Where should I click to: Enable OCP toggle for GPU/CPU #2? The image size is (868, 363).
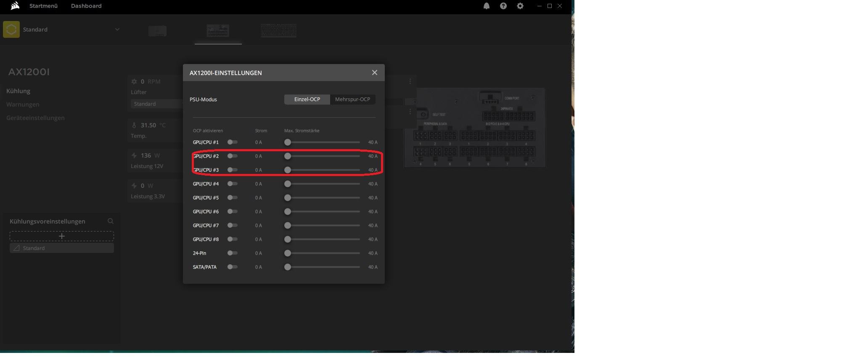(233, 156)
